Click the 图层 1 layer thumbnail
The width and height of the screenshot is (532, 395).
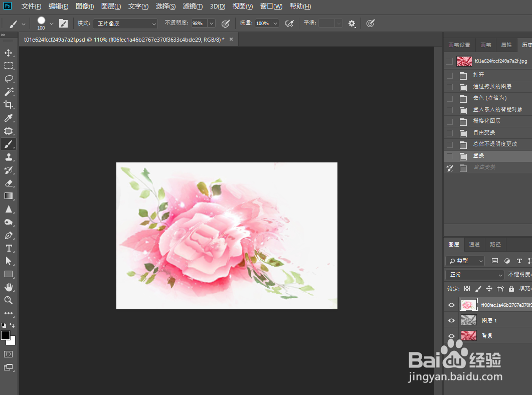coord(468,320)
